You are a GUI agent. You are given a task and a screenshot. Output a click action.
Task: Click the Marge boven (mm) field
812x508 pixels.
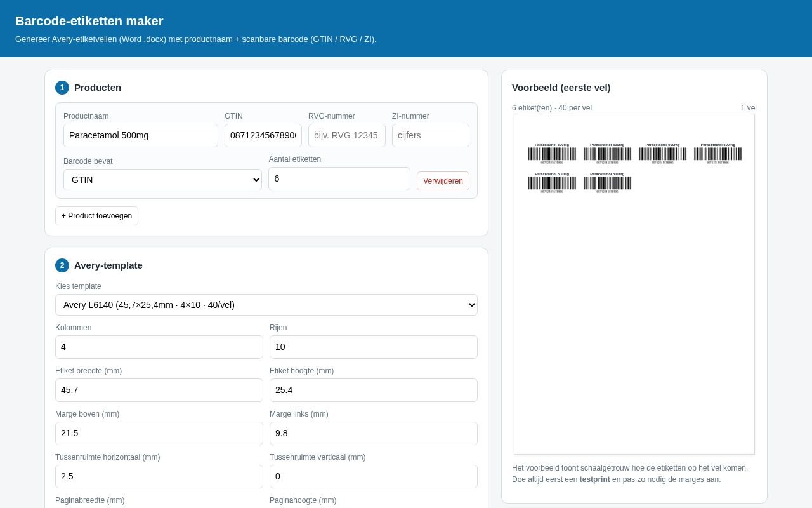pos(159,433)
